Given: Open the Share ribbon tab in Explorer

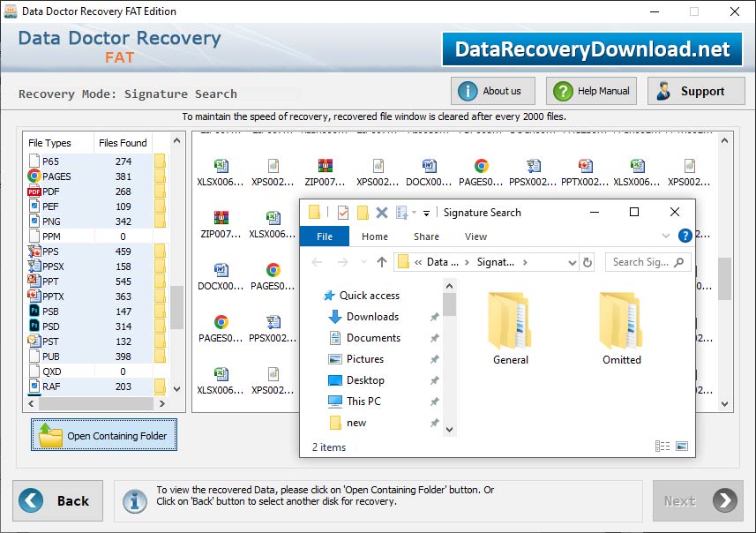Looking at the screenshot, I should [426, 236].
